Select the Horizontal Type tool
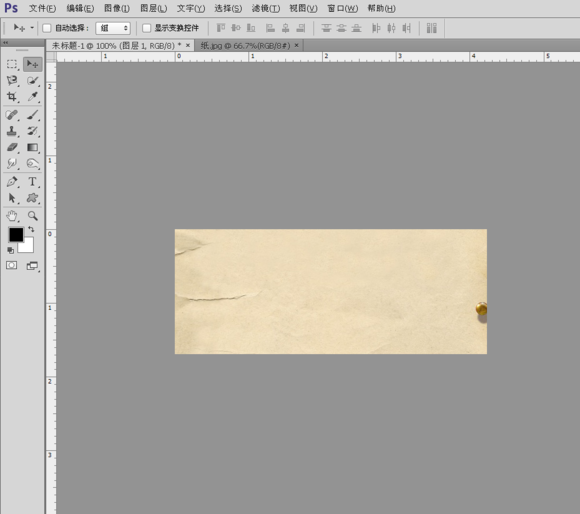580x514 pixels. pos(33,182)
